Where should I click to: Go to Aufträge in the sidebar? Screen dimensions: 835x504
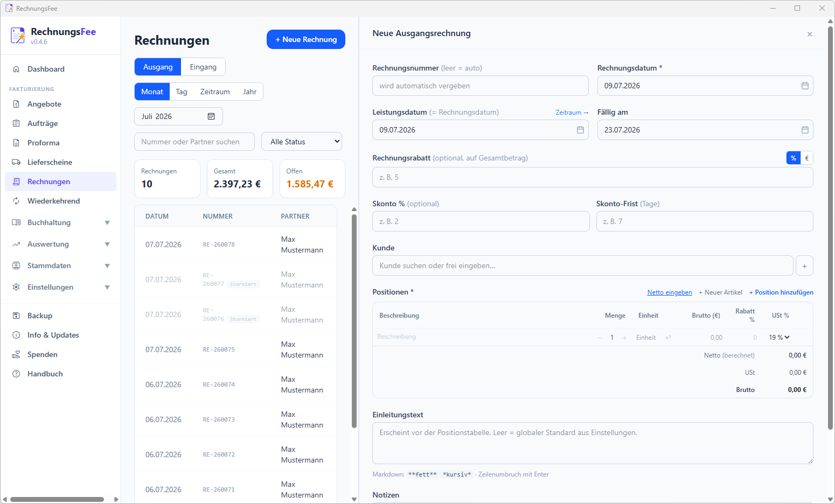point(60,123)
